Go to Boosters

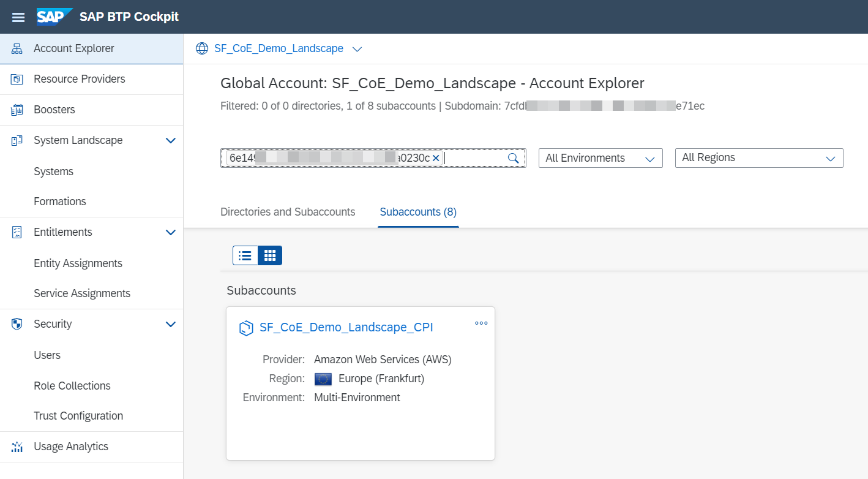pyautogui.click(x=91, y=110)
